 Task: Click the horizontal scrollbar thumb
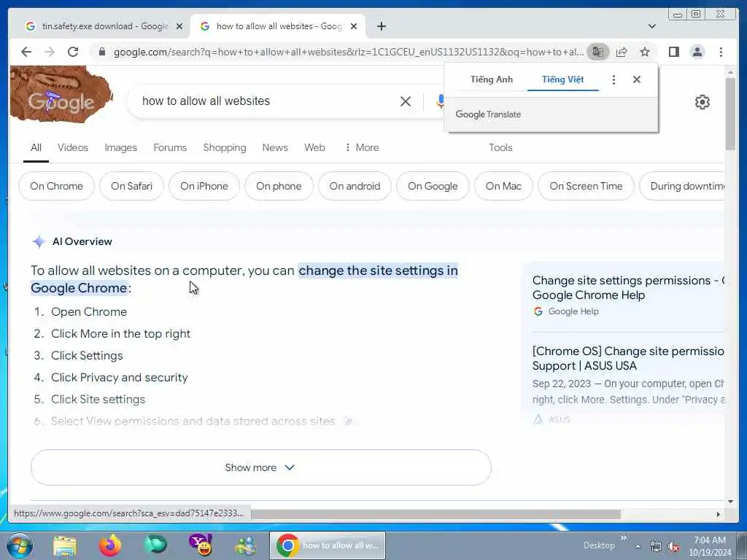coord(436,514)
